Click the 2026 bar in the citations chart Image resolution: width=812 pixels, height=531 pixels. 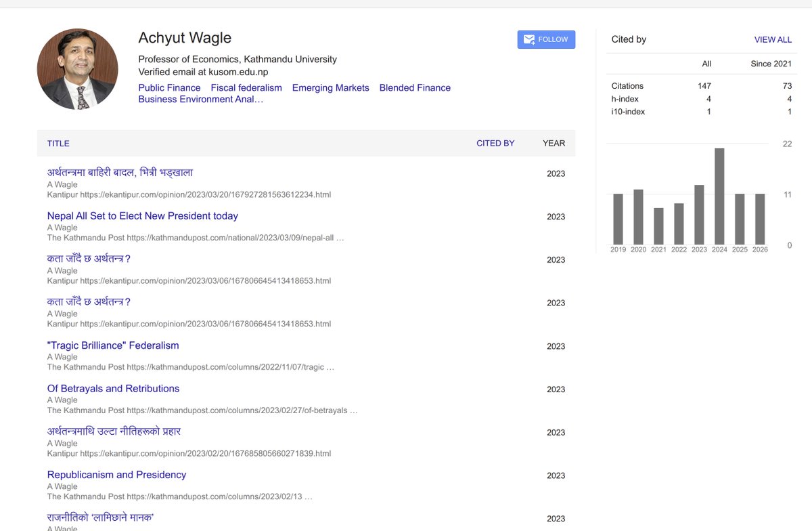[x=760, y=219]
